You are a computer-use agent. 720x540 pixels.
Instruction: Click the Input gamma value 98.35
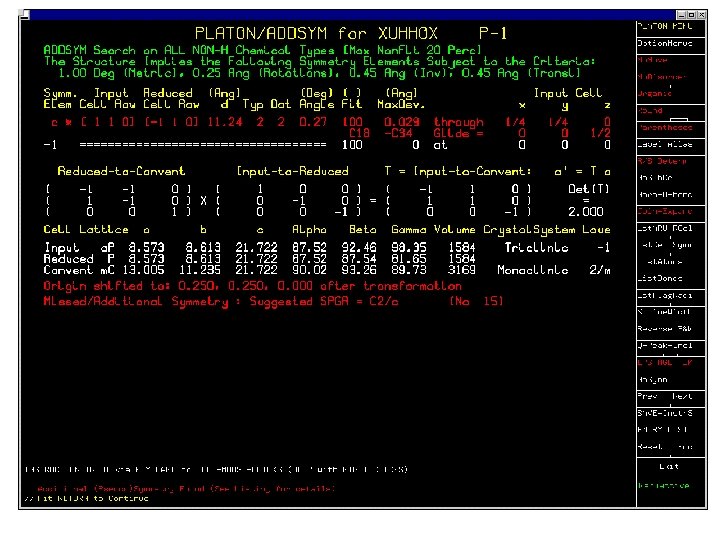click(x=409, y=248)
